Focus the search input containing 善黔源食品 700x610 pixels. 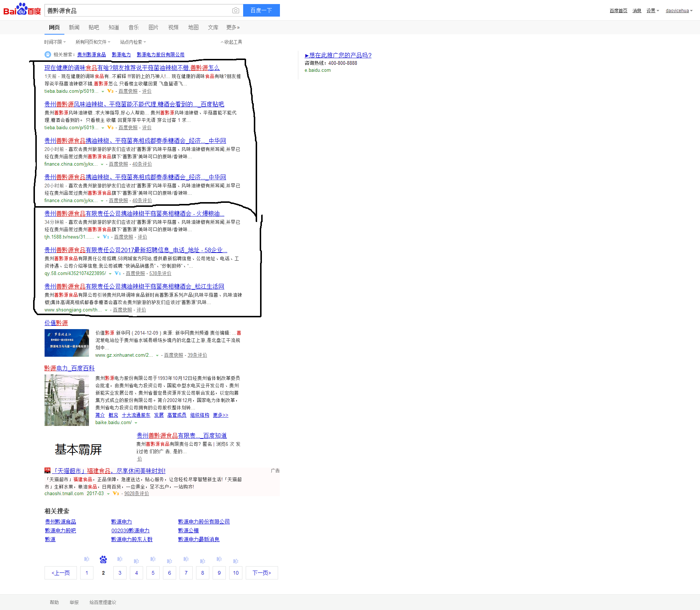(138, 11)
